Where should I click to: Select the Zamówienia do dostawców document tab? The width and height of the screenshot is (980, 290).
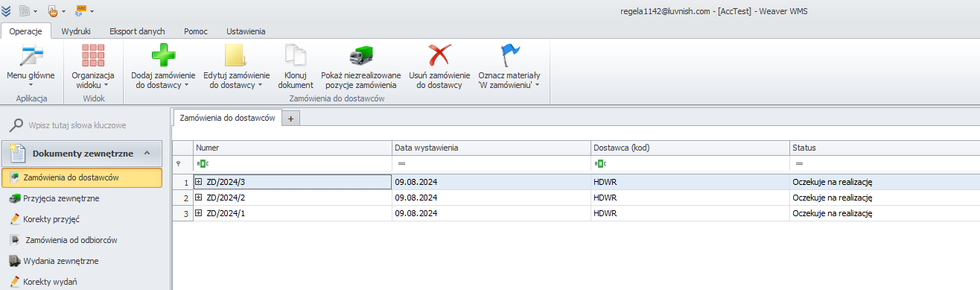[227, 118]
